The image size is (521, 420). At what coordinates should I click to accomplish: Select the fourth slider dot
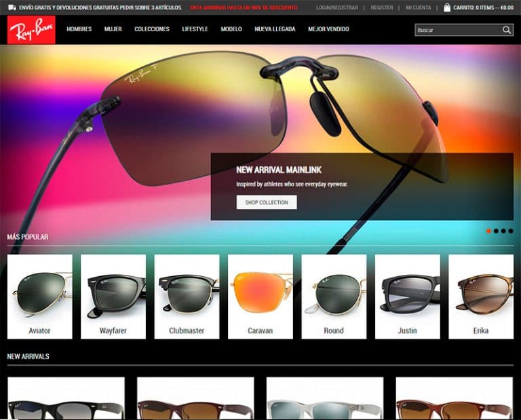point(511,231)
